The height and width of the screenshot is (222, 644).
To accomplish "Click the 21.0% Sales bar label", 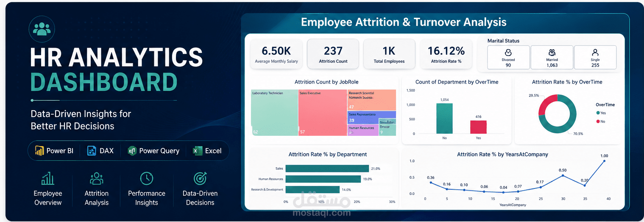I will coord(376,169).
